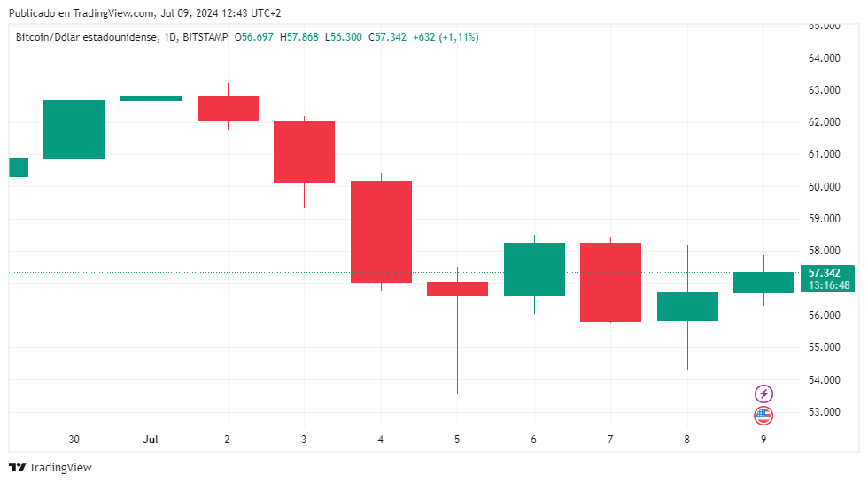Click the date label 5 on the time axis

[457, 440]
